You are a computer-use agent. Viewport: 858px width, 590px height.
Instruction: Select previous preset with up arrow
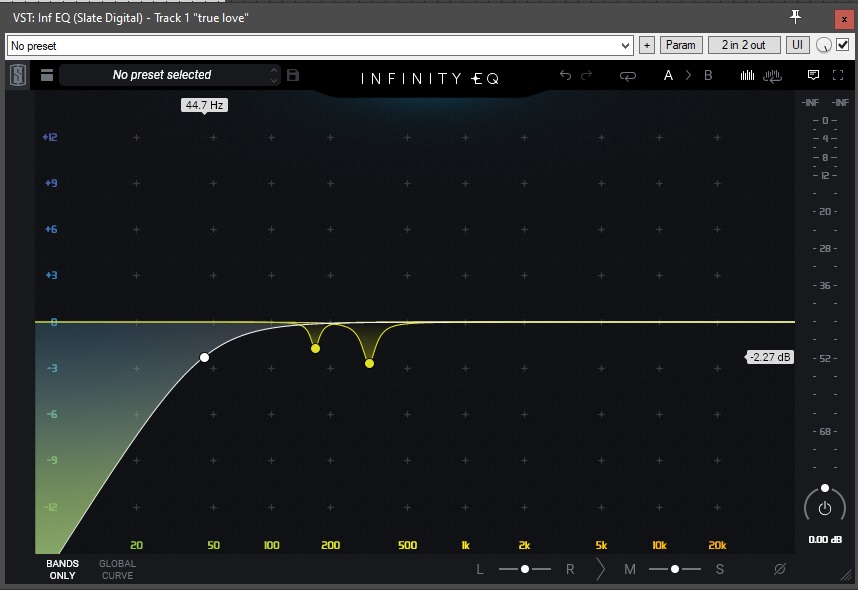tap(274, 70)
